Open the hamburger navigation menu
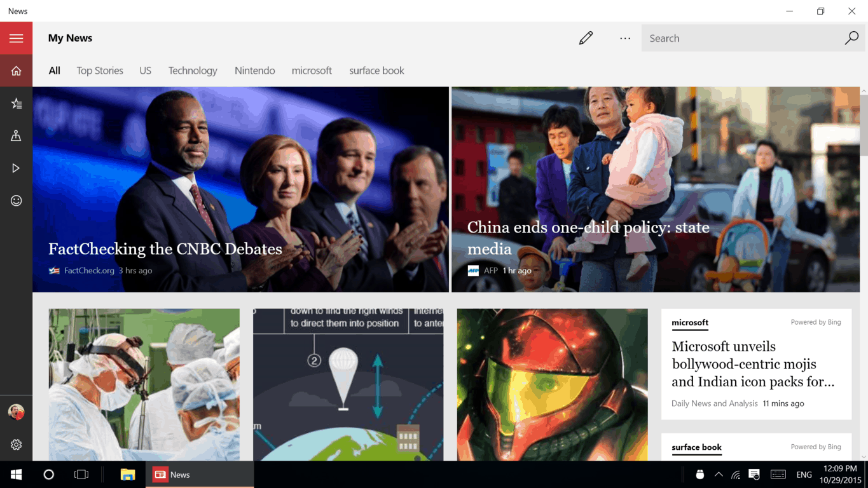Screen dimensions: 868x488 click(x=16, y=38)
